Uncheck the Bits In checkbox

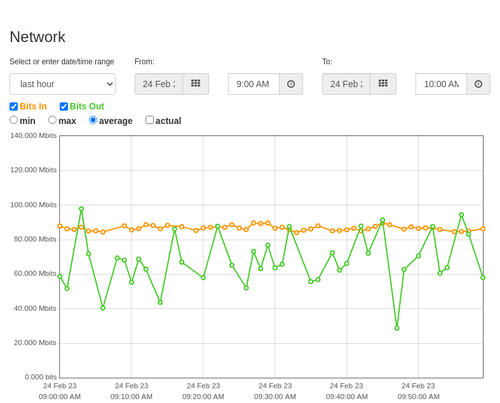click(x=14, y=106)
